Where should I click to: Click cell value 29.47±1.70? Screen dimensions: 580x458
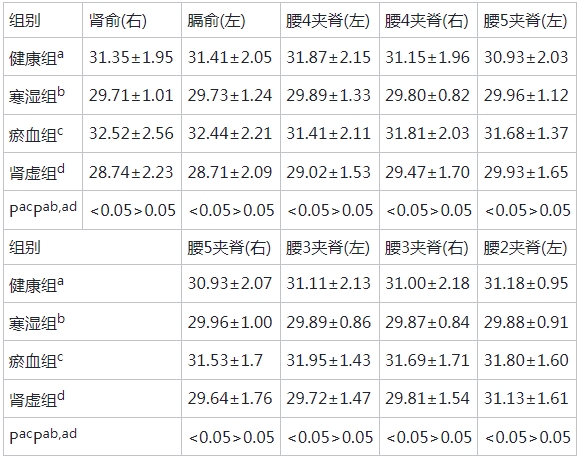[x=427, y=172]
